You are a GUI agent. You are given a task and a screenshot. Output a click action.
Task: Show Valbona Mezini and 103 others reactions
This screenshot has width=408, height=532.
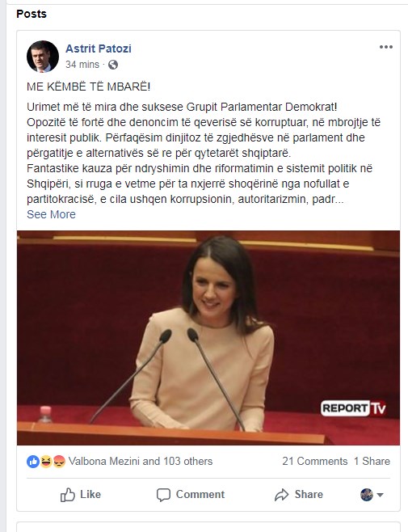coord(141,462)
